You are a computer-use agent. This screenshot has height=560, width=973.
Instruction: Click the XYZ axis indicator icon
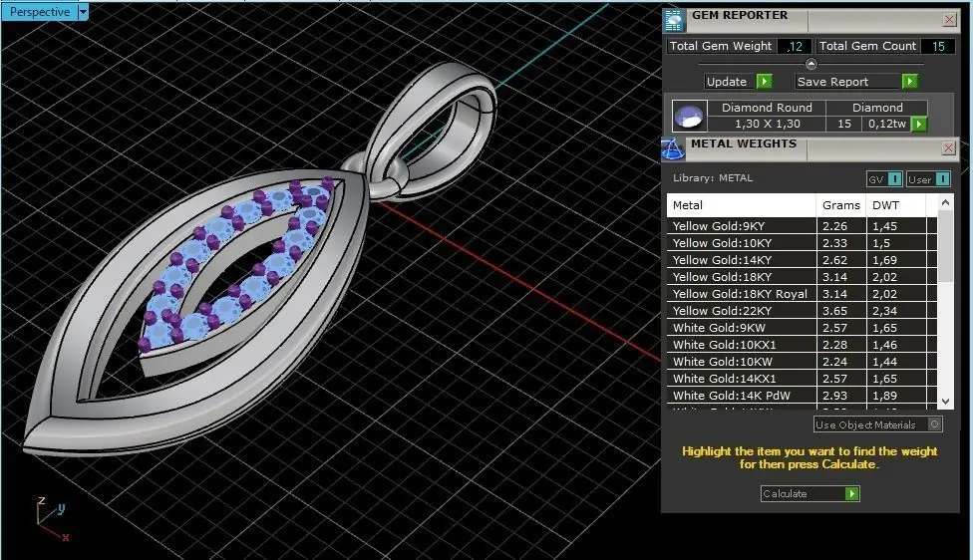pos(52,519)
